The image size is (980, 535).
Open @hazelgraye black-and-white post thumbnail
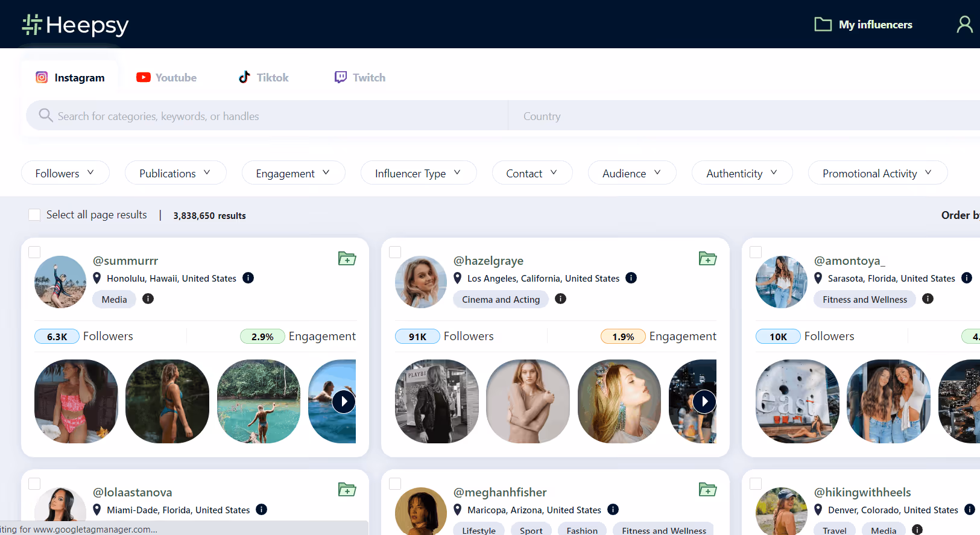[437, 402]
